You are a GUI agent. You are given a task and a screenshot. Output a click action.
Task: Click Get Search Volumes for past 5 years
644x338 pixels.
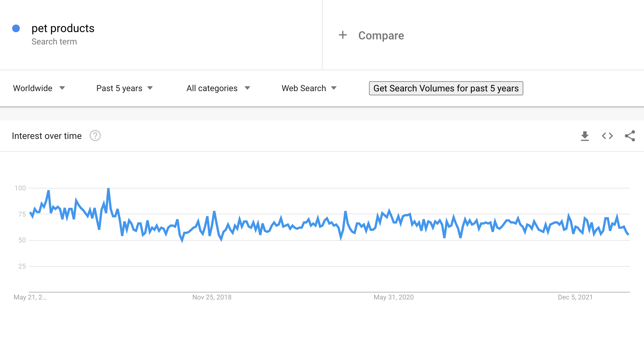point(446,88)
